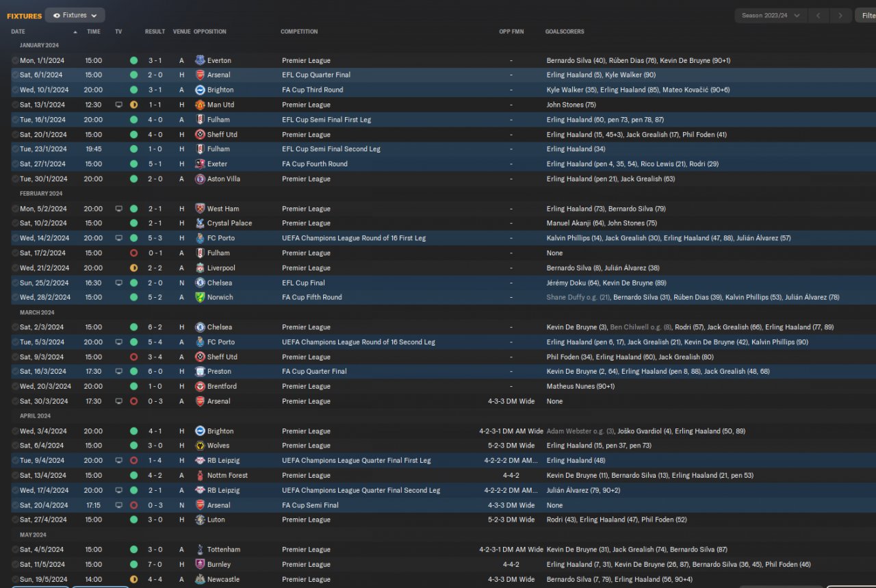Go to the next season with the right arrow
This screenshot has height=588, width=876.
point(842,15)
